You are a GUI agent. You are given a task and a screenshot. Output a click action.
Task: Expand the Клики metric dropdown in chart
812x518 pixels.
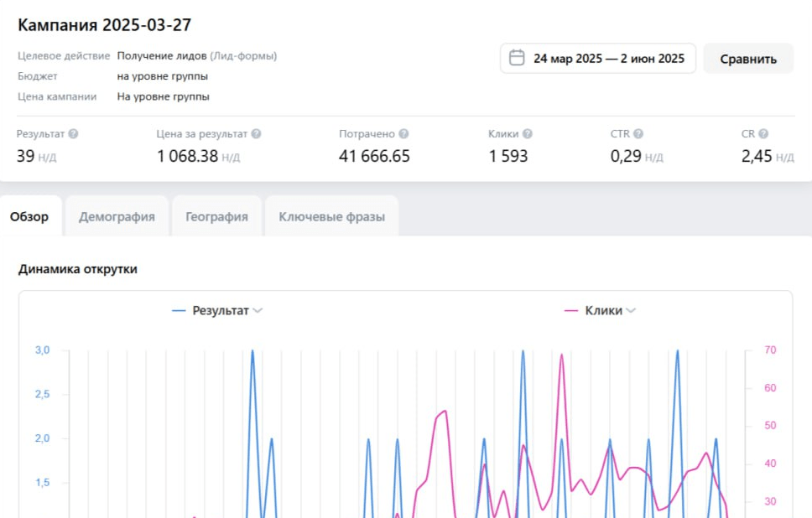coord(631,311)
